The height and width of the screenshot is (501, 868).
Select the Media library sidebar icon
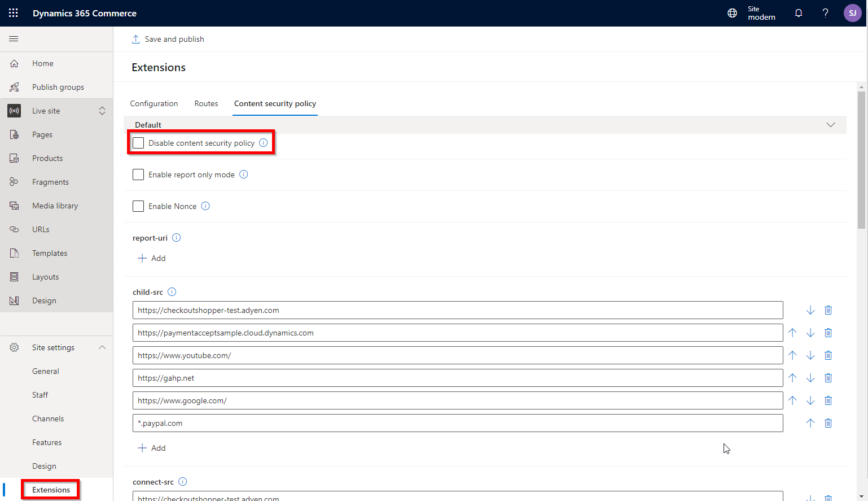(14, 206)
